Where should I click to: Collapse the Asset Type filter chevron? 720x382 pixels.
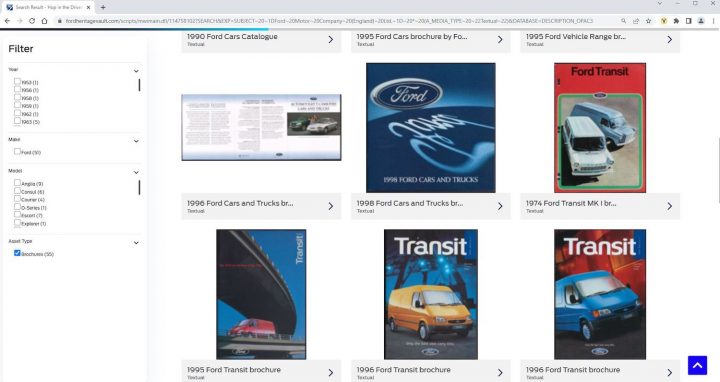[136, 243]
